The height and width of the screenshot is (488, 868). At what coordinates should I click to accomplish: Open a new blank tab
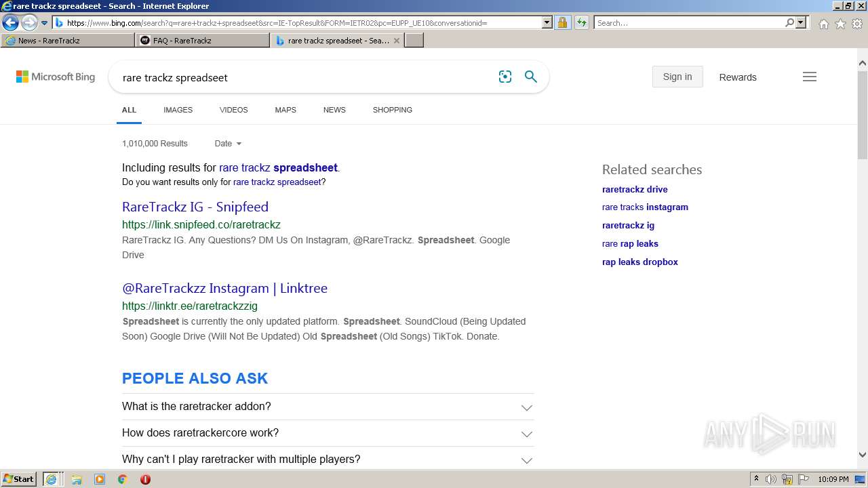(x=414, y=41)
